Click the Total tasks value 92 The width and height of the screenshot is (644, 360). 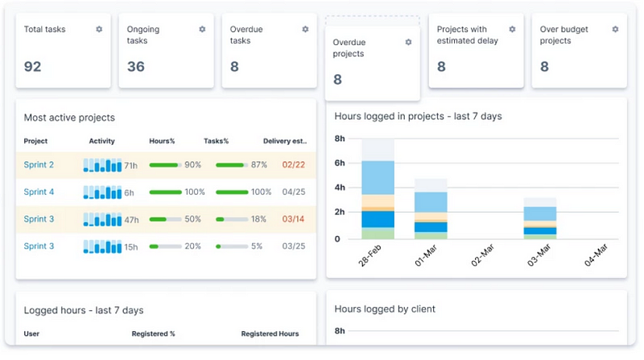(x=32, y=67)
